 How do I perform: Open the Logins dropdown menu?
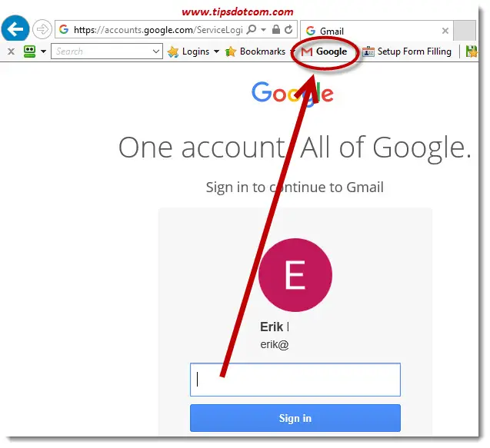pos(193,51)
